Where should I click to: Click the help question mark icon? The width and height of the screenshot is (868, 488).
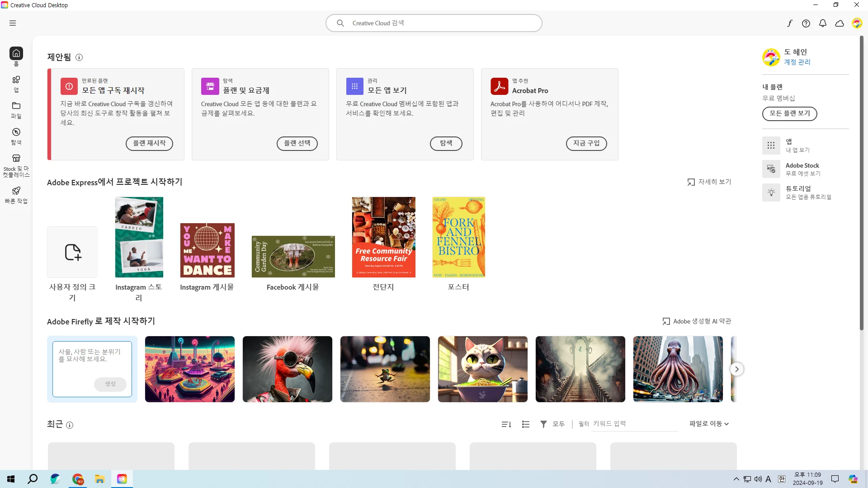tap(806, 23)
